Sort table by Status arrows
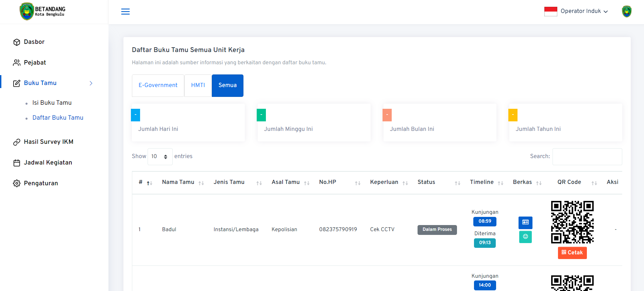 tap(458, 183)
